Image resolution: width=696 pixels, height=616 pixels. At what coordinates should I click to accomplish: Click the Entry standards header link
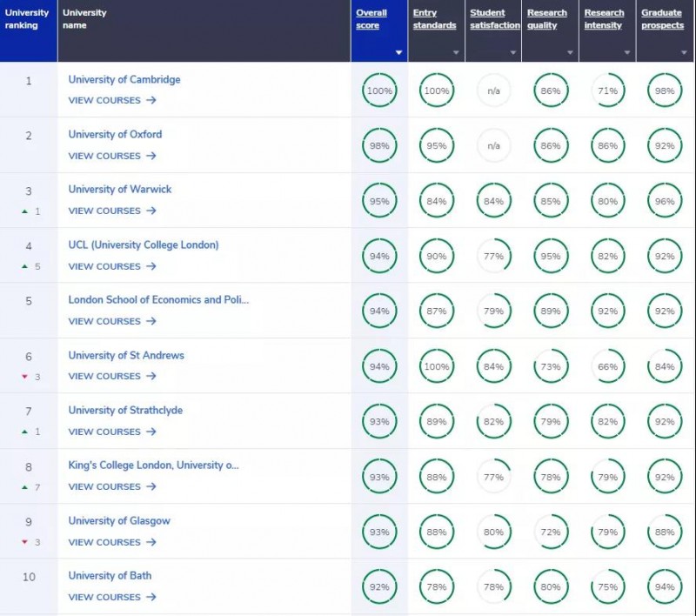(434, 19)
